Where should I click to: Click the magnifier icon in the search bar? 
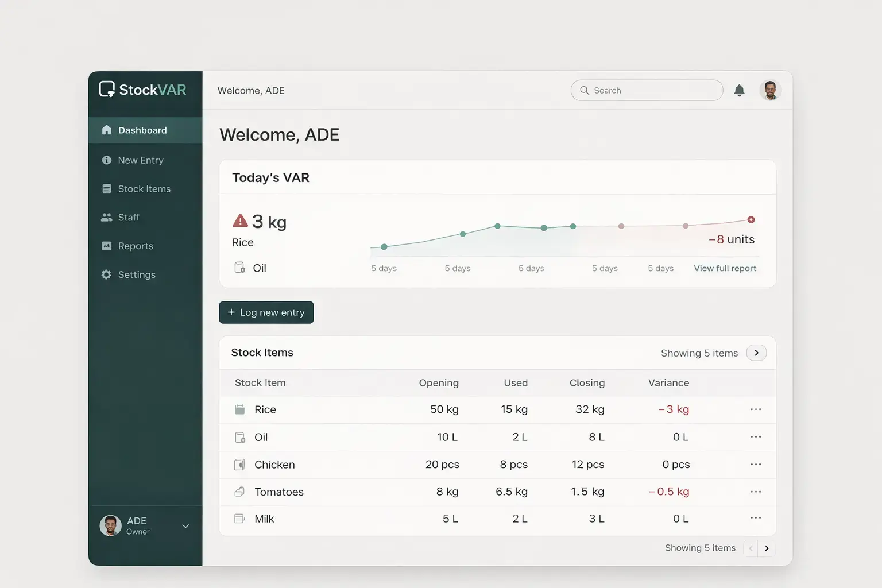[585, 90]
